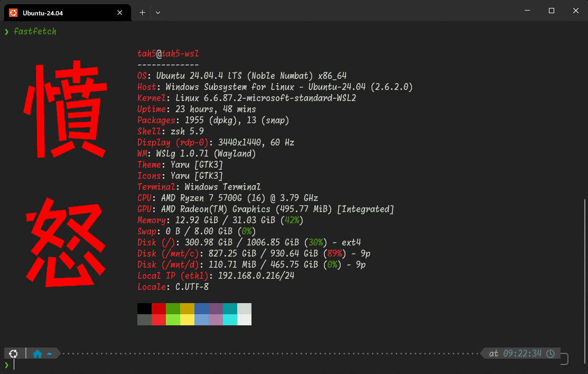
Task: Click the Ubuntu icon in the prompt
Action: 13,354
